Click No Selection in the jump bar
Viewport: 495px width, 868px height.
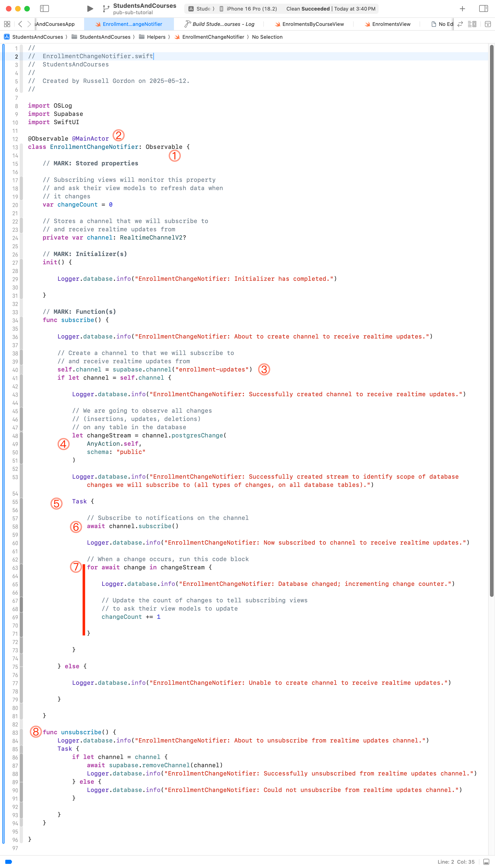pos(267,37)
